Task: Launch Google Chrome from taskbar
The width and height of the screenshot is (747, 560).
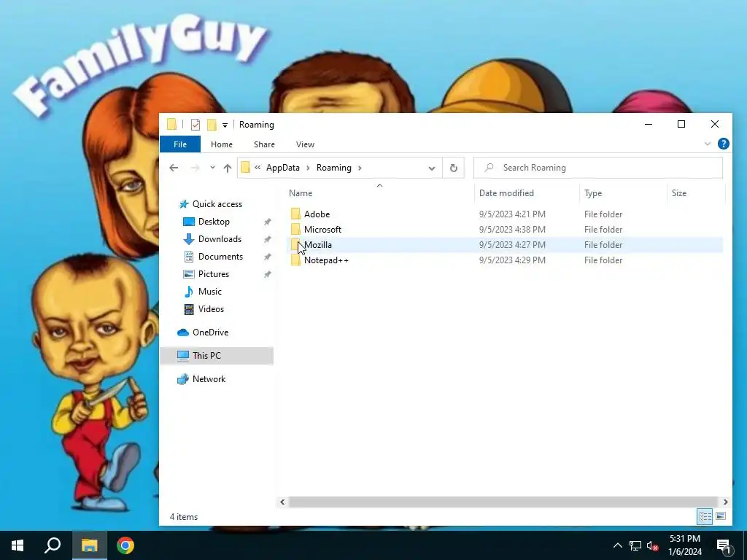Action: (125, 545)
